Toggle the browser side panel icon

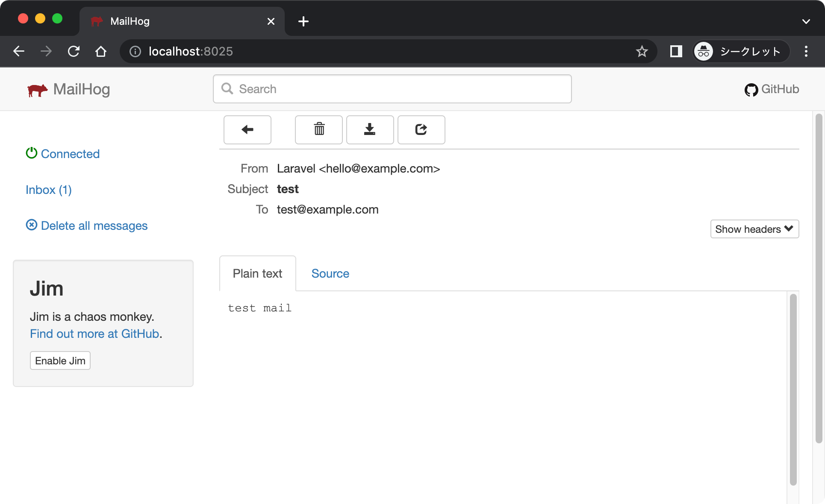pos(676,52)
